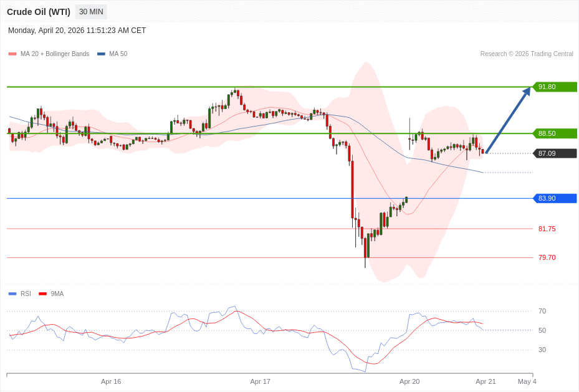
Task: Click the blue upward forecast arrow
Action: coord(507,121)
